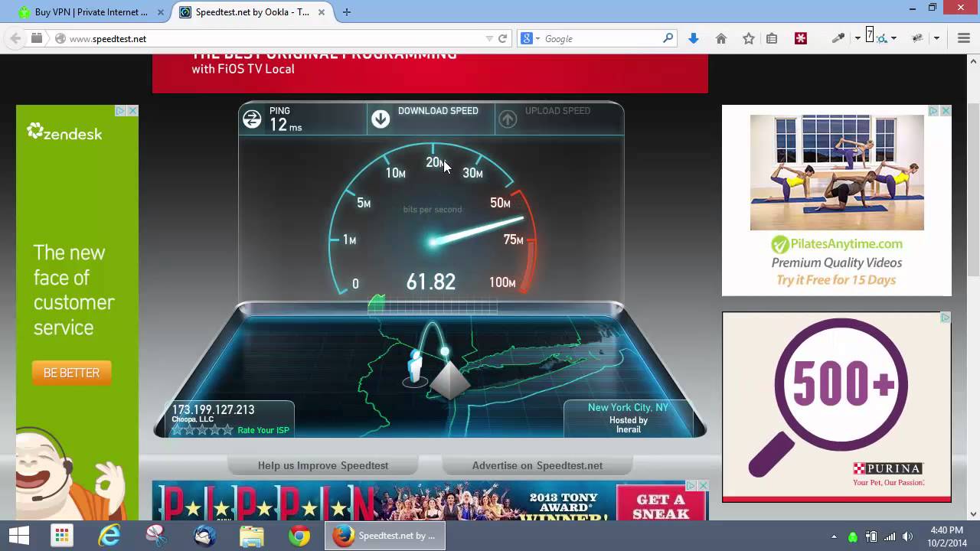Show bookmarks list icon
This screenshot has height=551, width=980.
[x=772, y=38]
